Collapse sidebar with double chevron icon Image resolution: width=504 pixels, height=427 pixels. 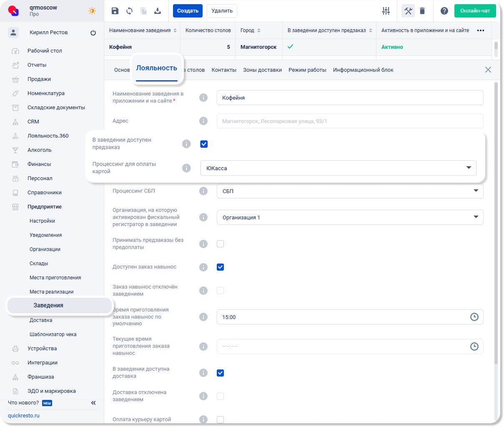pos(93,403)
